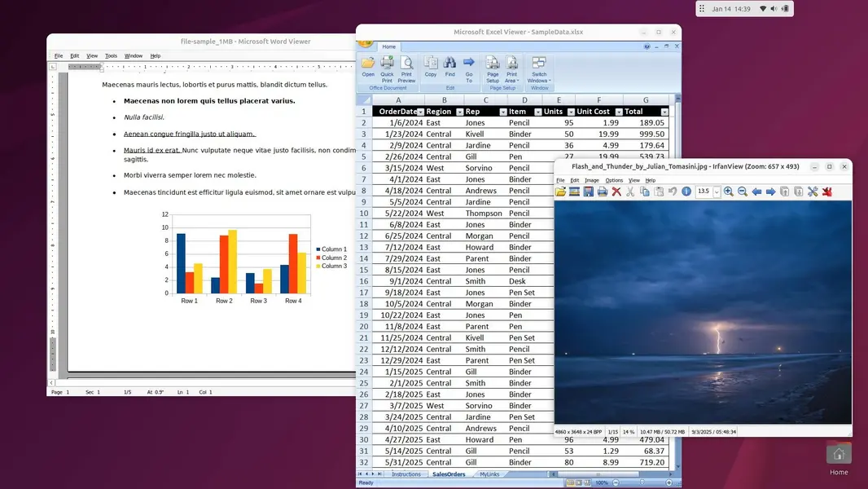Open the zoom percentage dropdown in IrfanView
This screenshot has width=868, height=489.
tap(717, 192)
